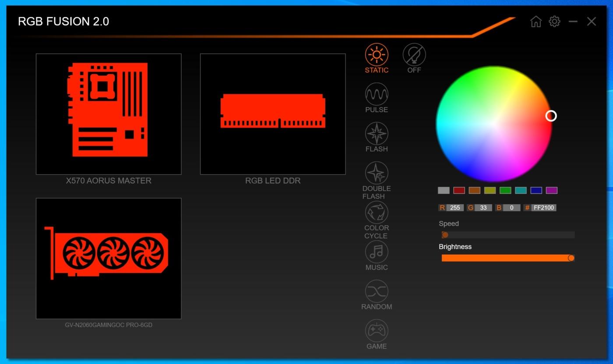Click the RGB LED DDR label
Image resolution: width=613 pixels, height=364 pixels.
pos(273,181)
